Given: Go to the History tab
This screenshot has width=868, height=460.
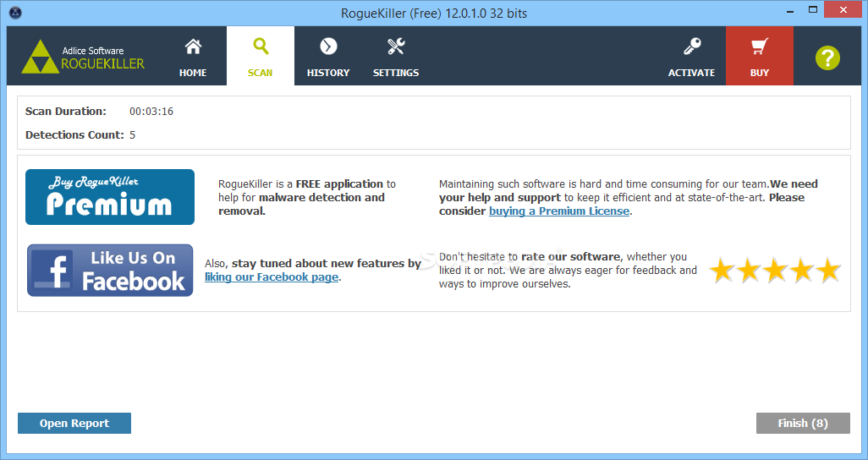Looking at the screenshot, I should (x=328, y=57).
